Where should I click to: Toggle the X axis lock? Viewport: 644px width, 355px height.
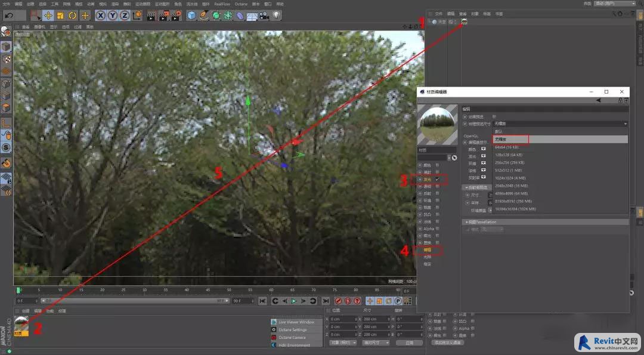(101, 16)
